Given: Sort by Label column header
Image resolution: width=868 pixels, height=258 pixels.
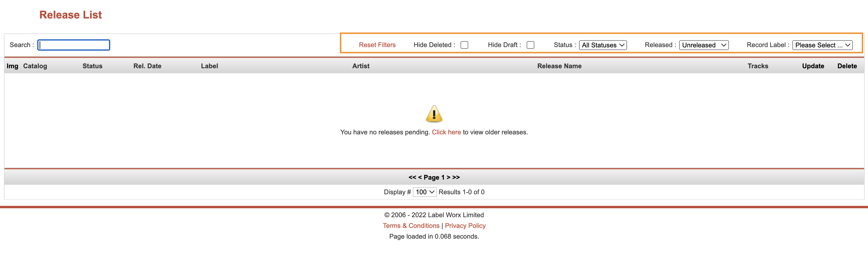Looking at the screenshot, I should 209,66.
